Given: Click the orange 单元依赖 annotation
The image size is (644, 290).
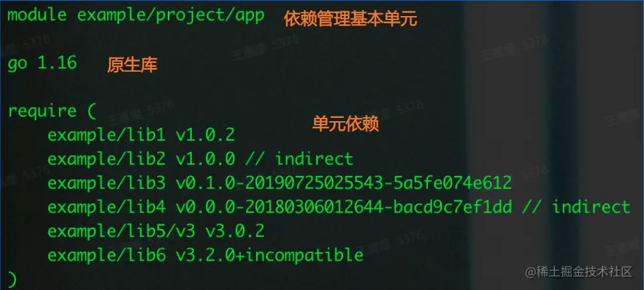Looking at the screenshot, I should [346, 124].
